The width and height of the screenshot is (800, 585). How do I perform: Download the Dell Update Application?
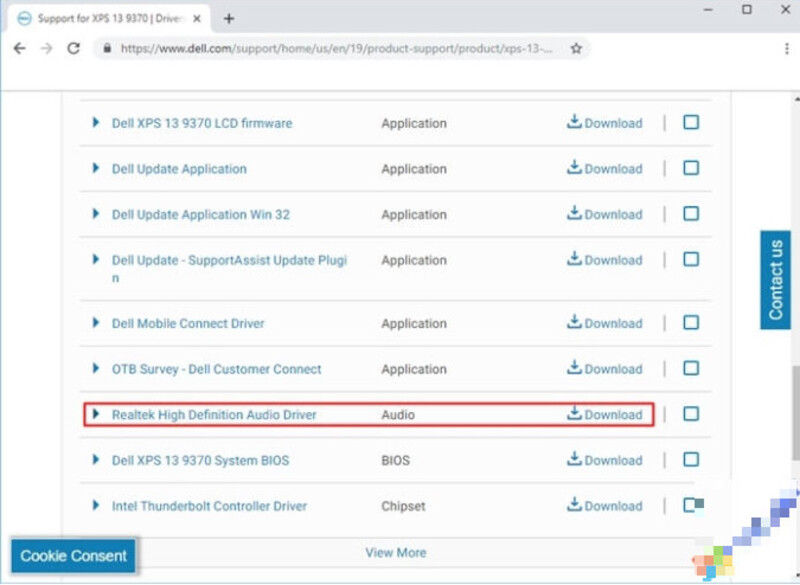[605, 168]
